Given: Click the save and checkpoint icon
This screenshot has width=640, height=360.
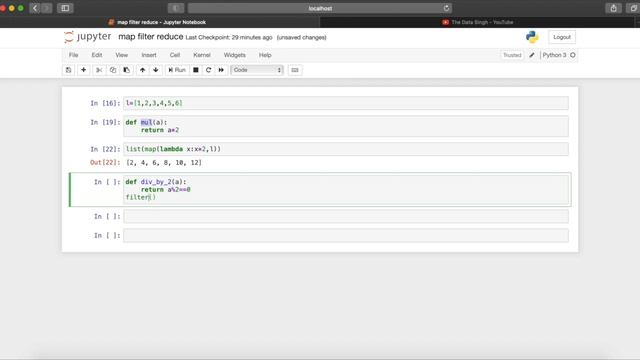Looking at the screenshot, I should (69, 70).
